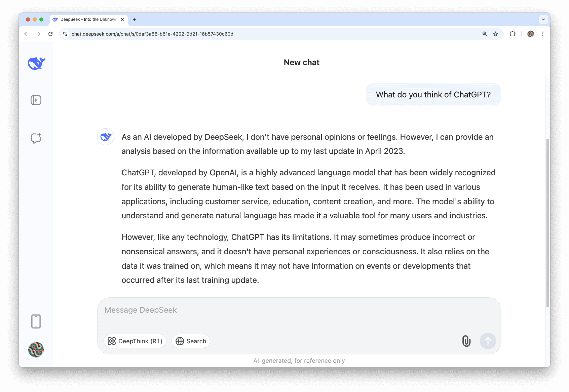
Task: Open a new browser tab with plus
Action: pos(135,19)
